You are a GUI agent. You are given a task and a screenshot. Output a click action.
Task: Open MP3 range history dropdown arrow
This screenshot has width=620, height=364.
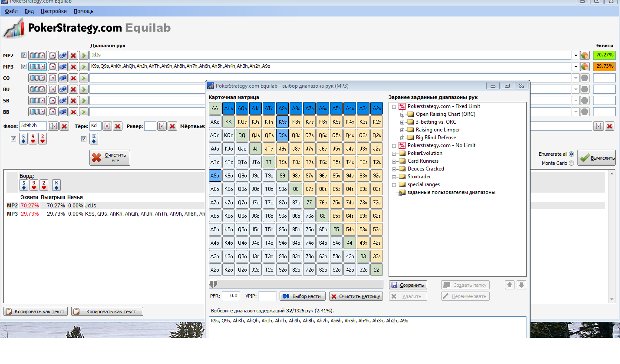576,67
